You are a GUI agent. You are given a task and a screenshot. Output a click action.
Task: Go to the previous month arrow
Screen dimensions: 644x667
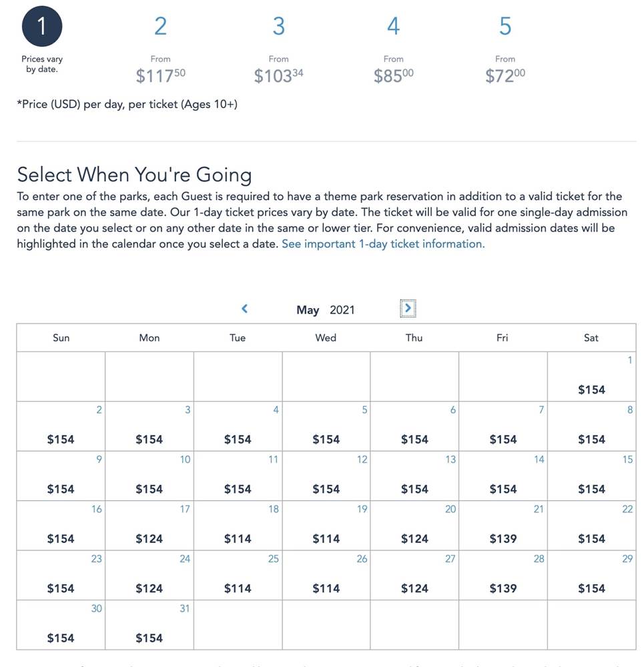[244, 309]
